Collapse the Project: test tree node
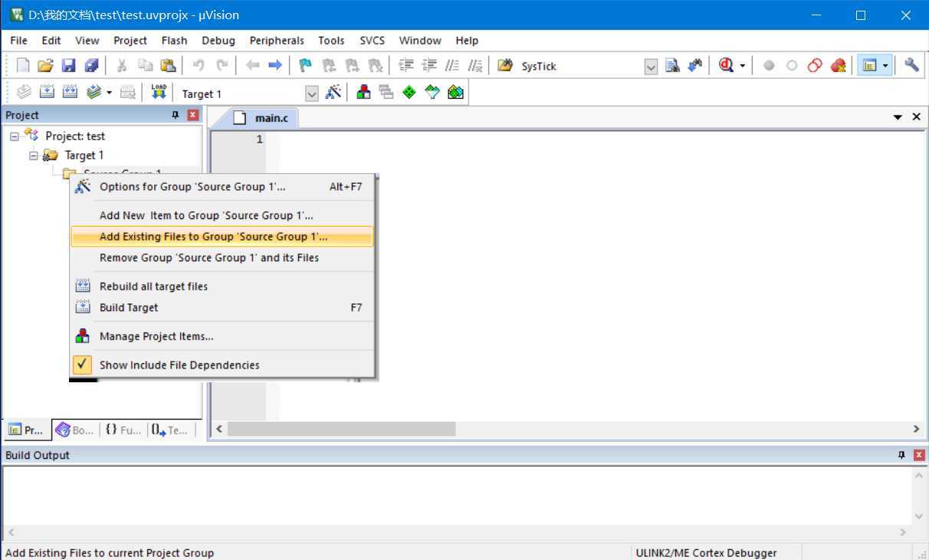929x560 pixels. [x=15, y=136]
